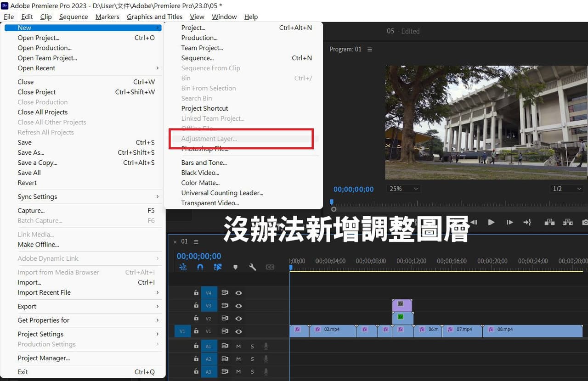Step forward one frame in Program monitor
The width and height of the screenshot is (588, 381).
[509, 222]
